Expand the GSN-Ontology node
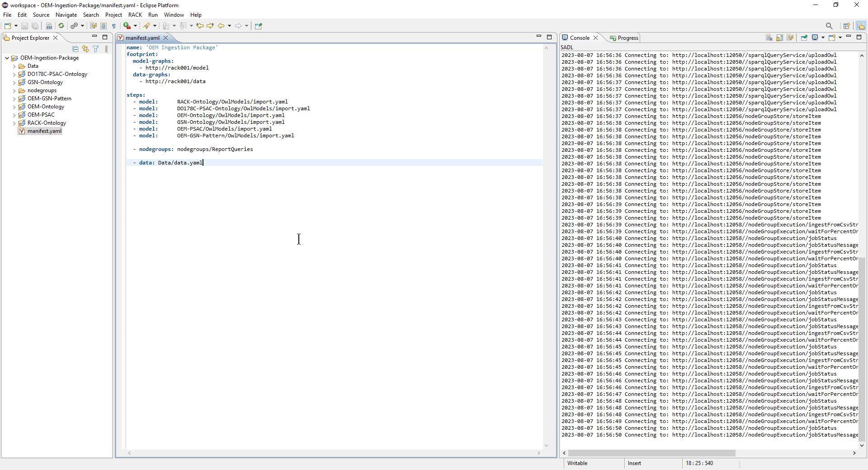Image resolution: width=868 pixels, height=470 pixels. (x=14, y=82)
